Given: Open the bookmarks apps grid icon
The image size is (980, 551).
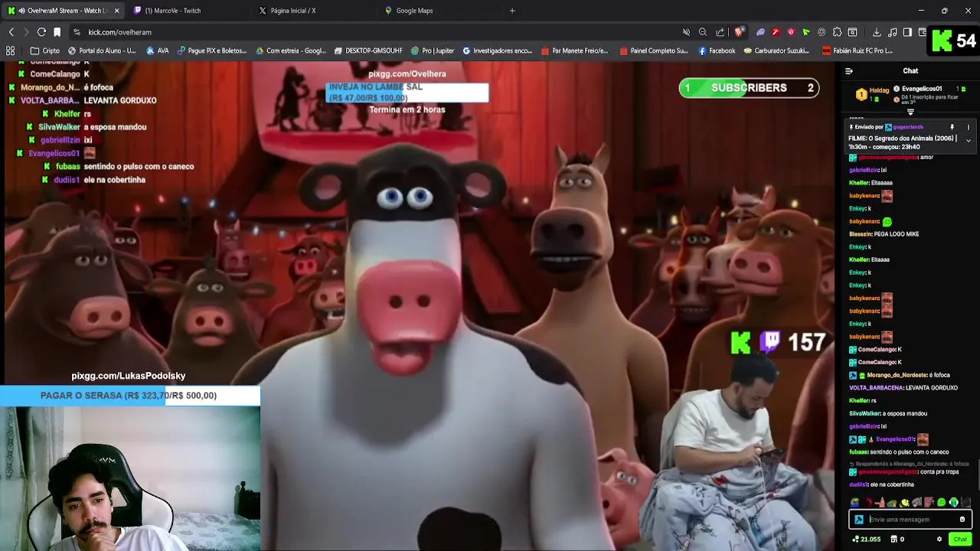Looking at the screenshot, I should [x=10, y=51].
